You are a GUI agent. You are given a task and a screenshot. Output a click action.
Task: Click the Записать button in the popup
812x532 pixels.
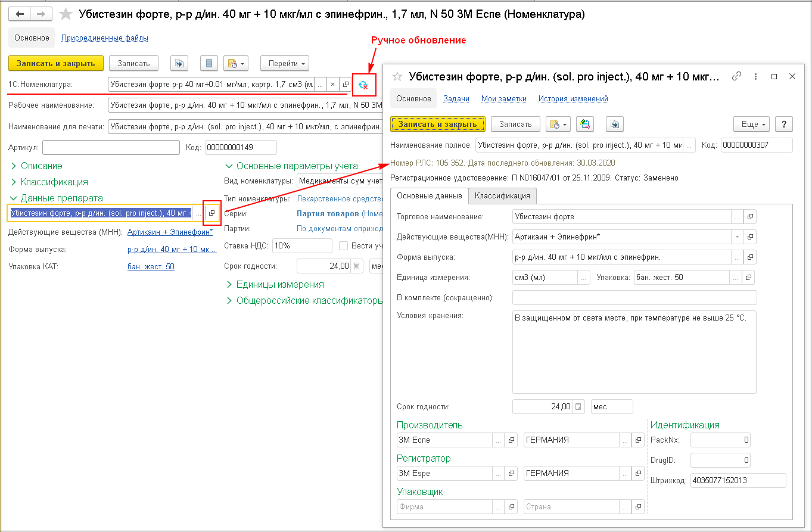[515, 124]
